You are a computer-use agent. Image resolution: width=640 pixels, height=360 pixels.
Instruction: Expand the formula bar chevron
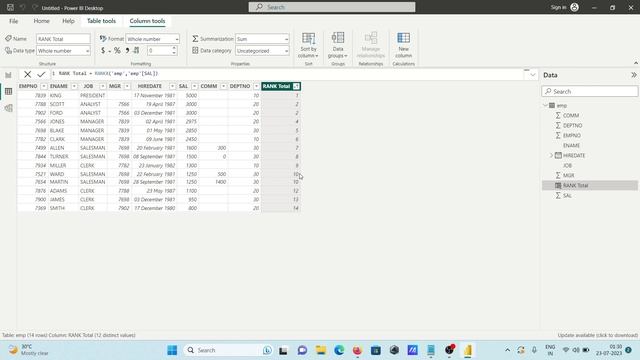point(532,75)
